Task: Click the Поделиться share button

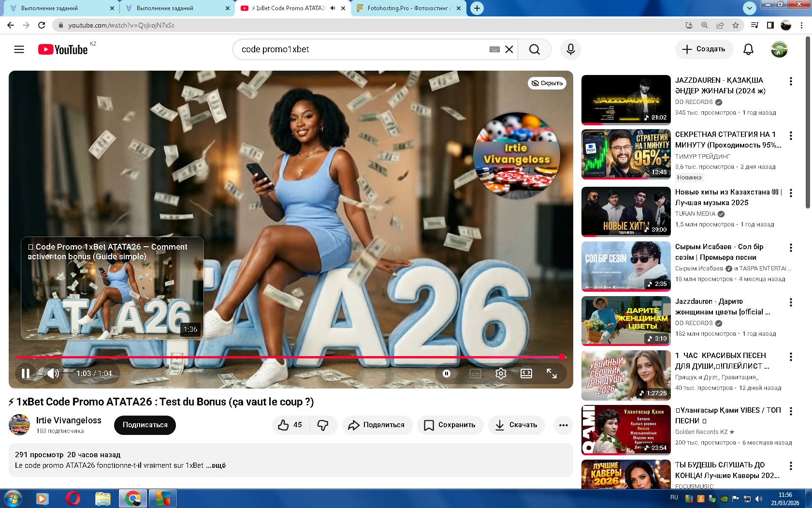Action: 377,425
